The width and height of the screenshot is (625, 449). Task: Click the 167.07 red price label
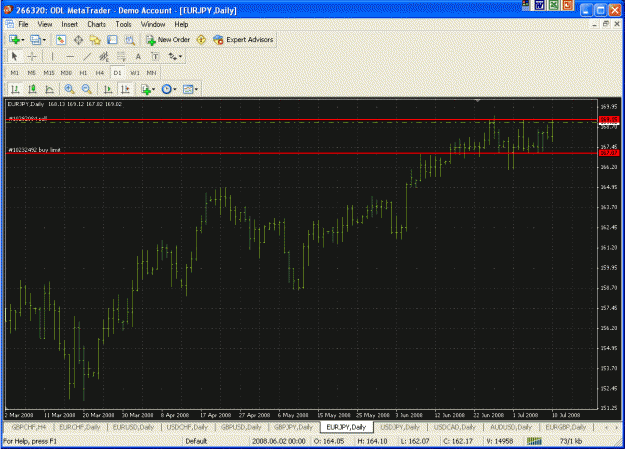point(609,153)
